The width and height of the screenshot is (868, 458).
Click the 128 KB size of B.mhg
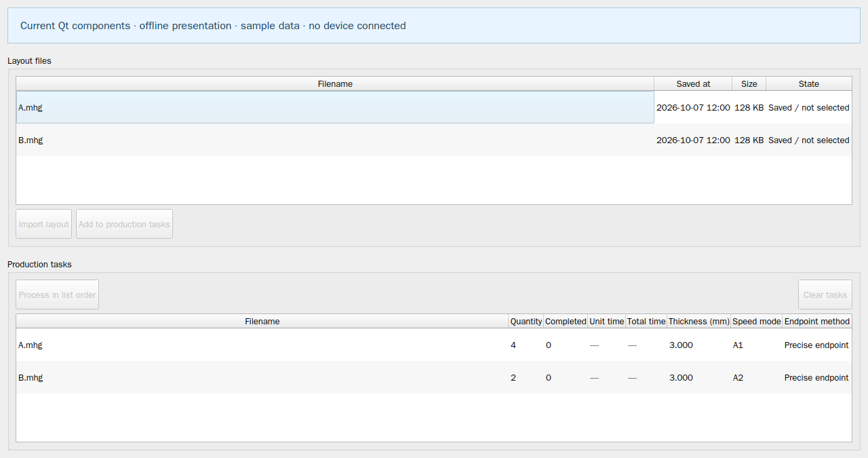749,140
